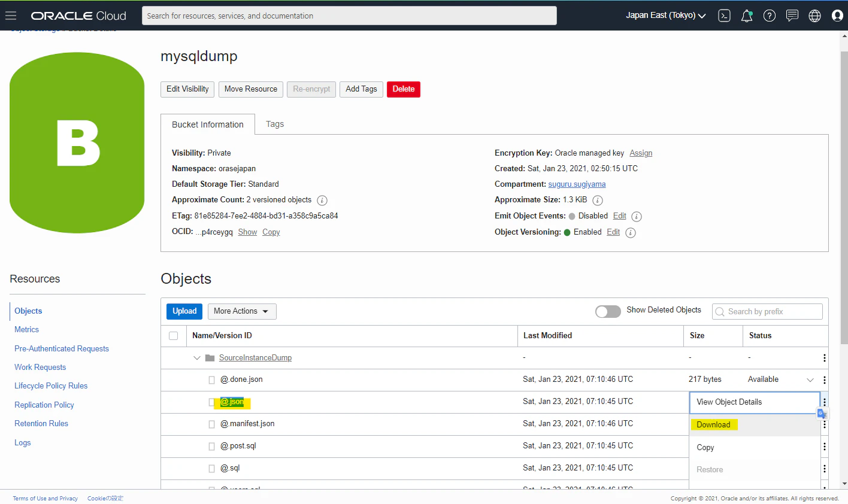The image size is (848, 504).
Task: Tick the select-all objects checkbox
Action: [x=174, y=336]
